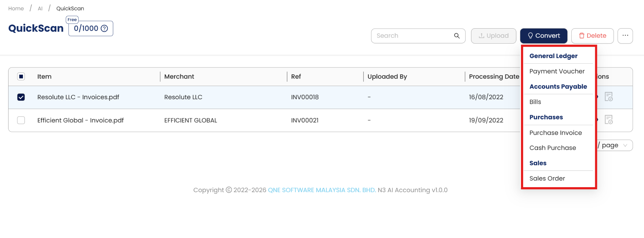Click the Upload button
This screenshot has height=238, width=644.
coord(493,36)
